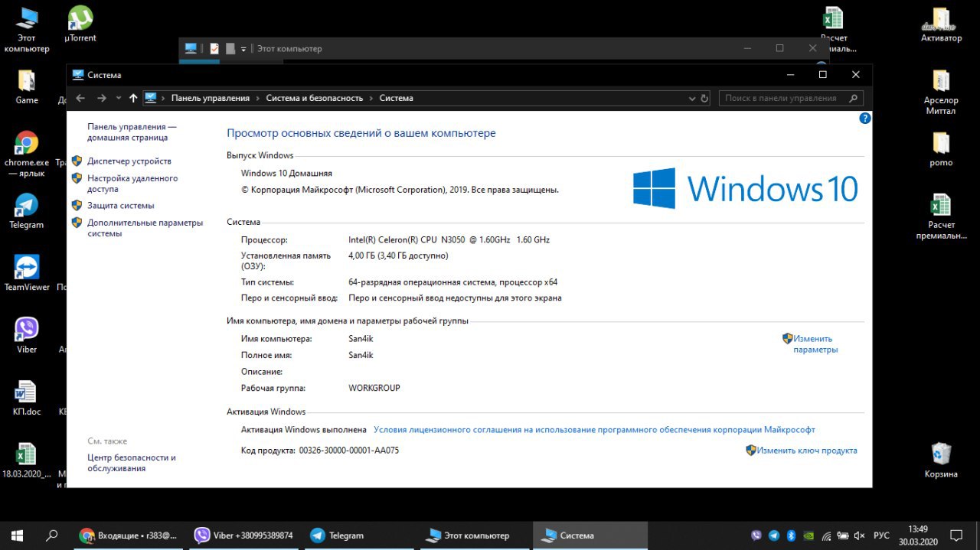The height and width of the screenshot is (550, 980).
Task: Launch the chrome.exe shortcut on desktop
Action: pyautogui.click(x=27, y=154)
